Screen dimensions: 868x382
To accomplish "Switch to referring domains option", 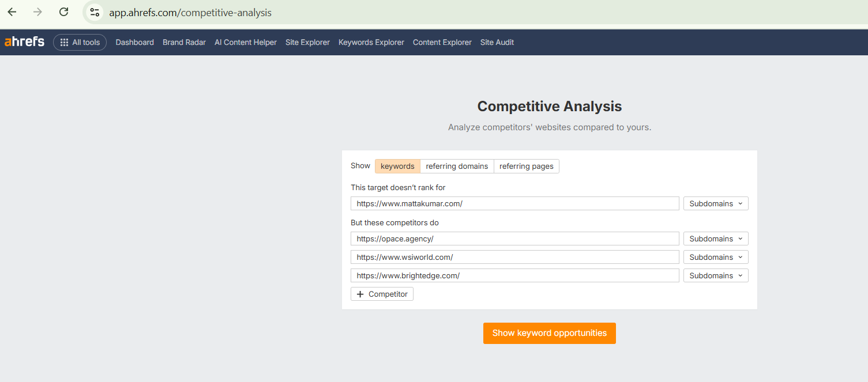I will pyautogui.click(x=457, y=166).
